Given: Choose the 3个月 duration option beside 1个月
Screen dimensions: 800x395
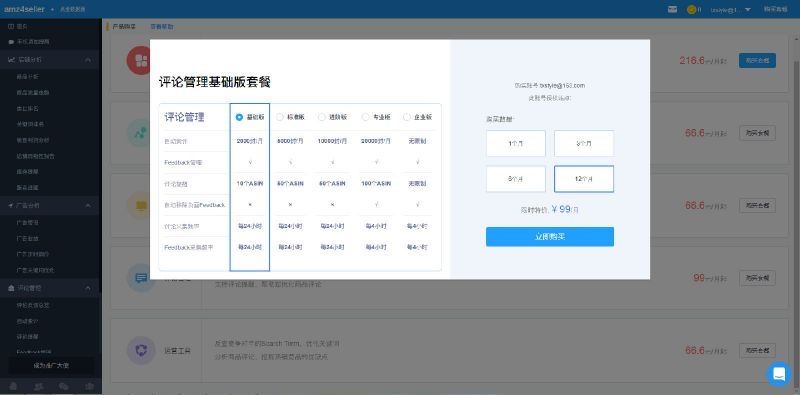Looking at the screenshot, I should click(x=584, y=143).
